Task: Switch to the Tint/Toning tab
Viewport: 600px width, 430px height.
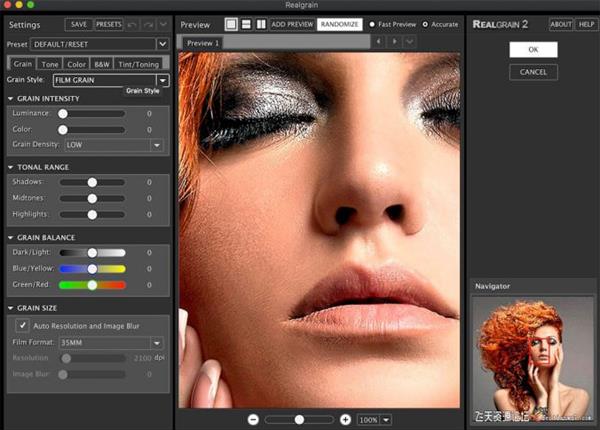Action: tap(140, 63)
